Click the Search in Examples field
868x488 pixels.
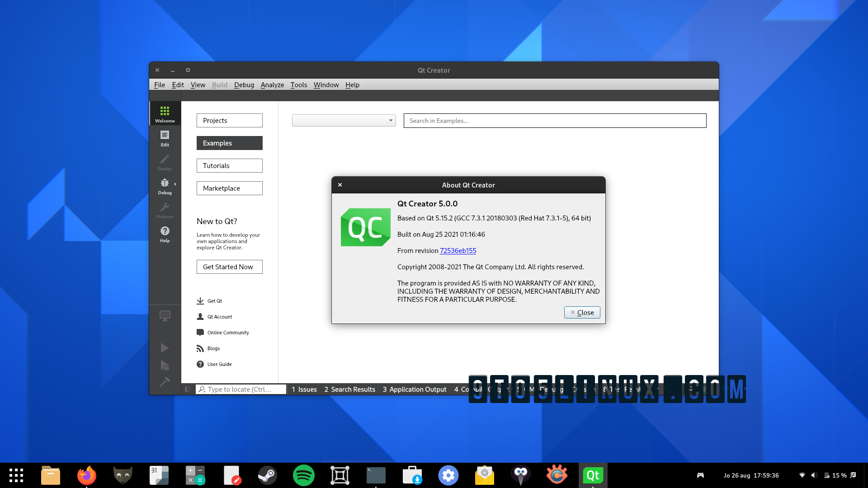[555, 121]
